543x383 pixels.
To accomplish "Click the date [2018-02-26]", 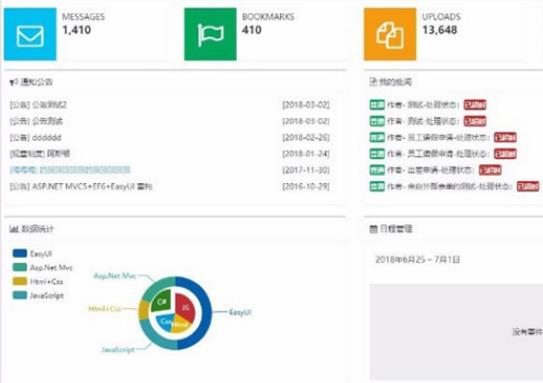I will click(x=306, y=137).
